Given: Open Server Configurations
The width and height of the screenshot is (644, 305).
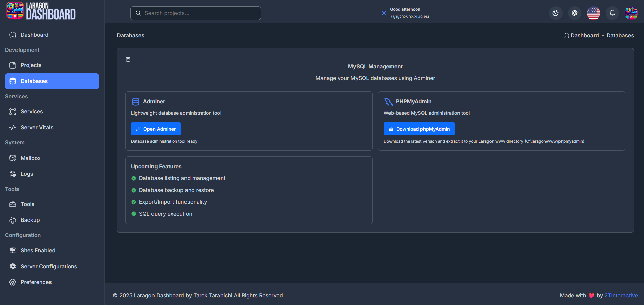Looking at the screenshot, I should click(x=48, y=266).
